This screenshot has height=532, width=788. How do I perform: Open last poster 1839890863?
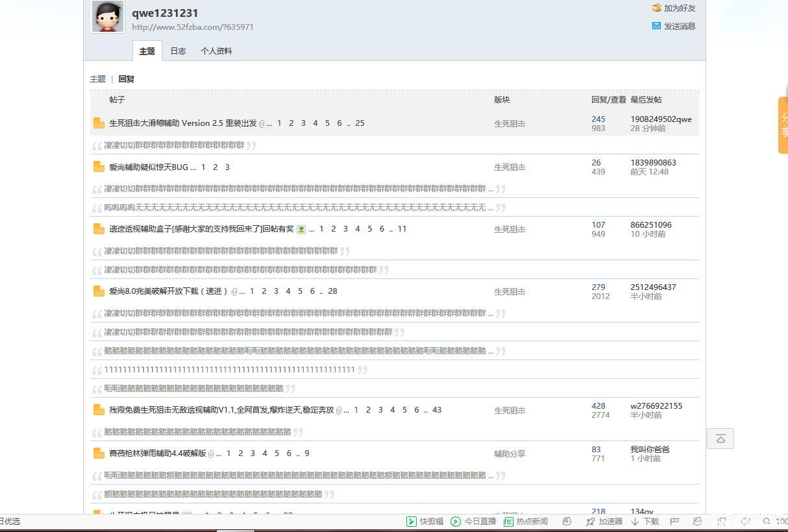pos(653,163)
